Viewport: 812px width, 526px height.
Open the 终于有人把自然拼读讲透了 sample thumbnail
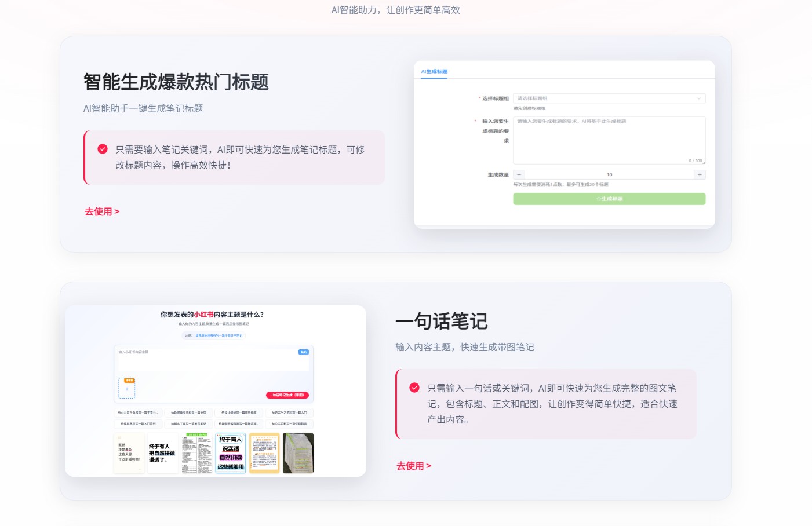click(162, 453)
